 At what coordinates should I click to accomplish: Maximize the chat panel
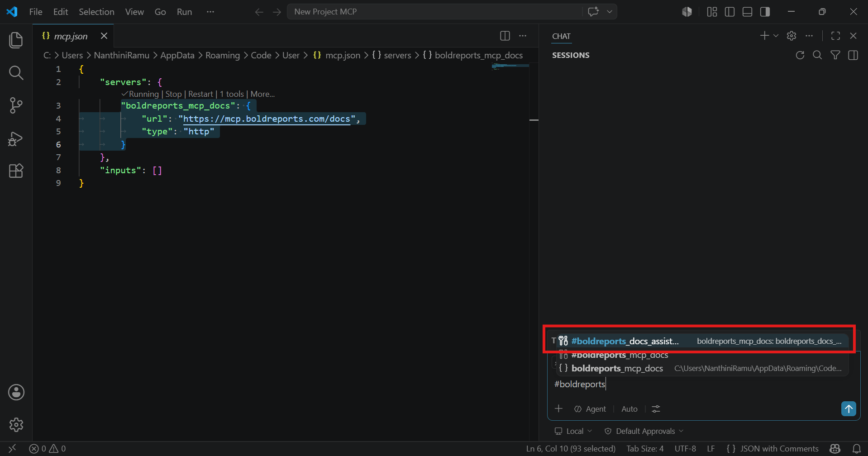click(x=836, y=36)
